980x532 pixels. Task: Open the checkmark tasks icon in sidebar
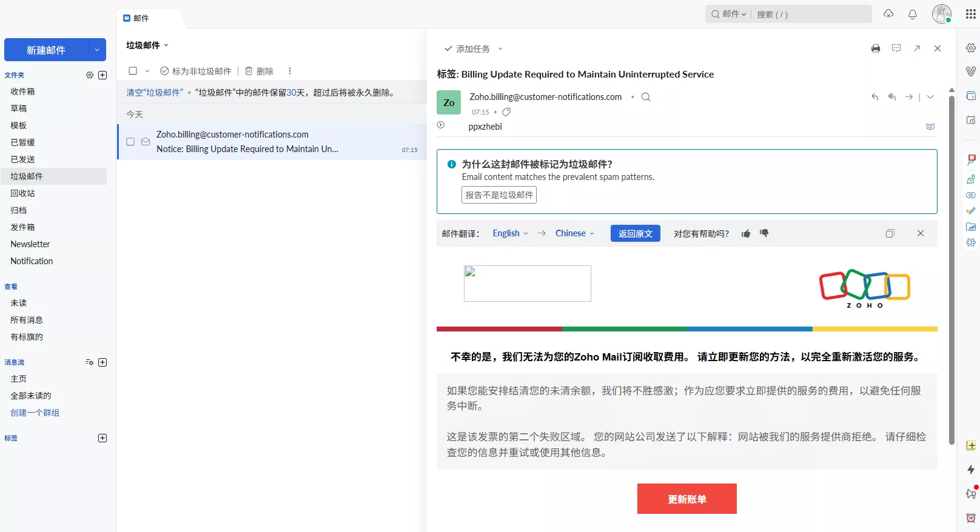[x=971, y=211]
